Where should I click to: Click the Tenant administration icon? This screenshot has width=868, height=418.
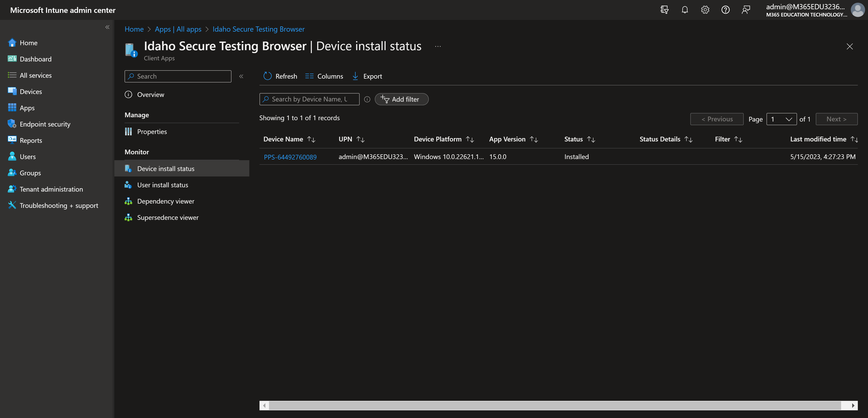12,189
